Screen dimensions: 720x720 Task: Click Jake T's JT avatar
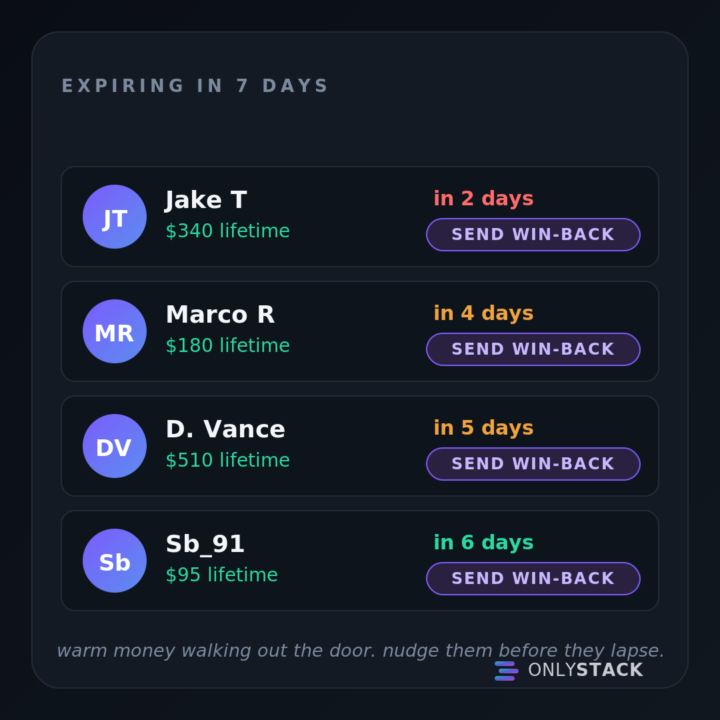point(114,217)
